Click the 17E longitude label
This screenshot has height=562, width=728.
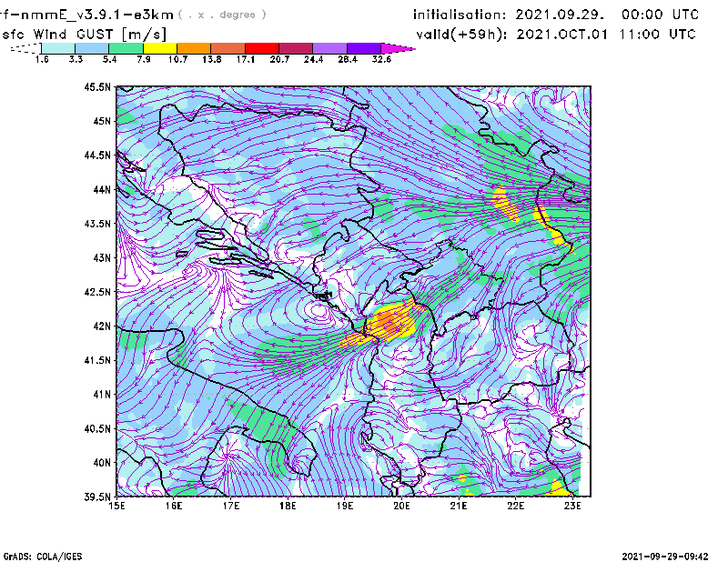231,506
